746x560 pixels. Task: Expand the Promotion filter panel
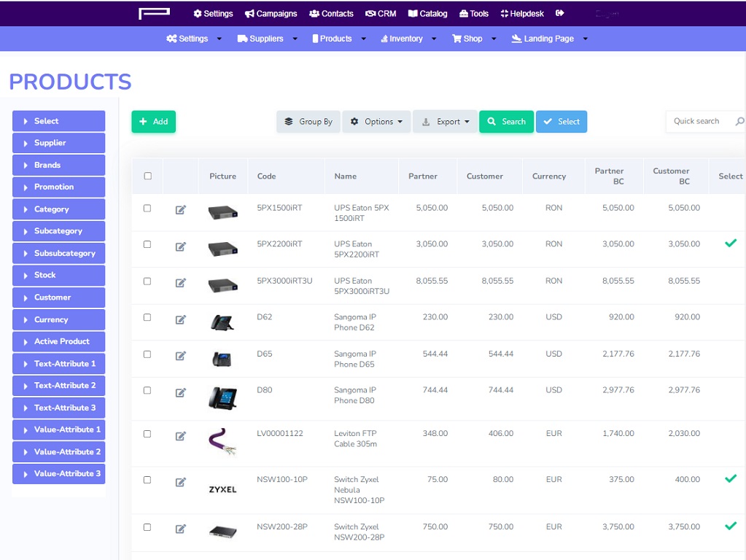(x=58, y=187)
